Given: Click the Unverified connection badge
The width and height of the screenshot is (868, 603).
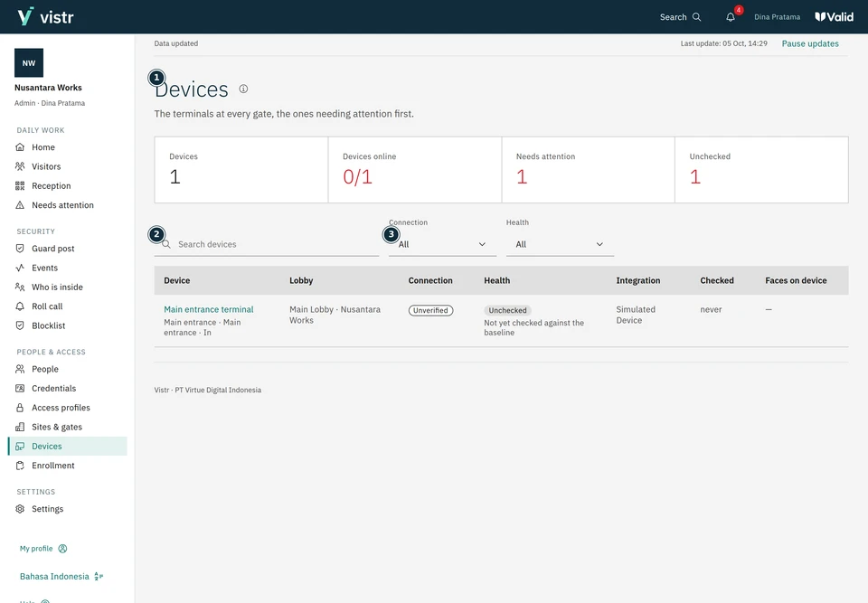Looking at the screenshot, I should (x=430, y=311).
